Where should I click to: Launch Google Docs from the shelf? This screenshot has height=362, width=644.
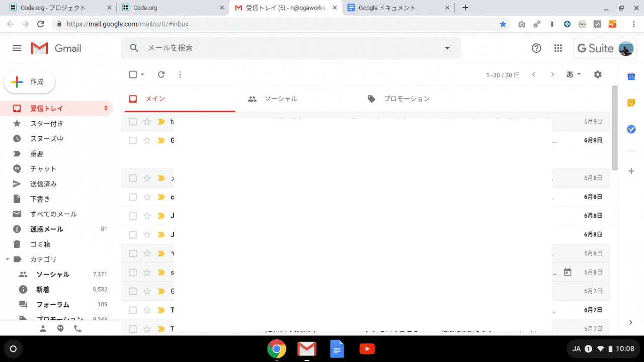tap(337, 349)
